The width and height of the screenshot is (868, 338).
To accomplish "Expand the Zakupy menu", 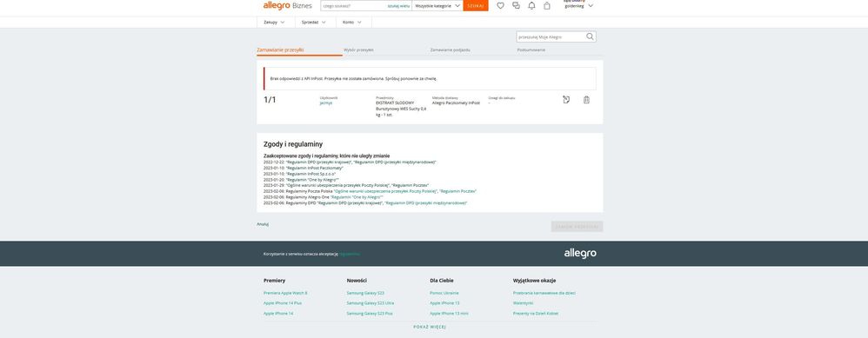I will (x=275, y=22).
